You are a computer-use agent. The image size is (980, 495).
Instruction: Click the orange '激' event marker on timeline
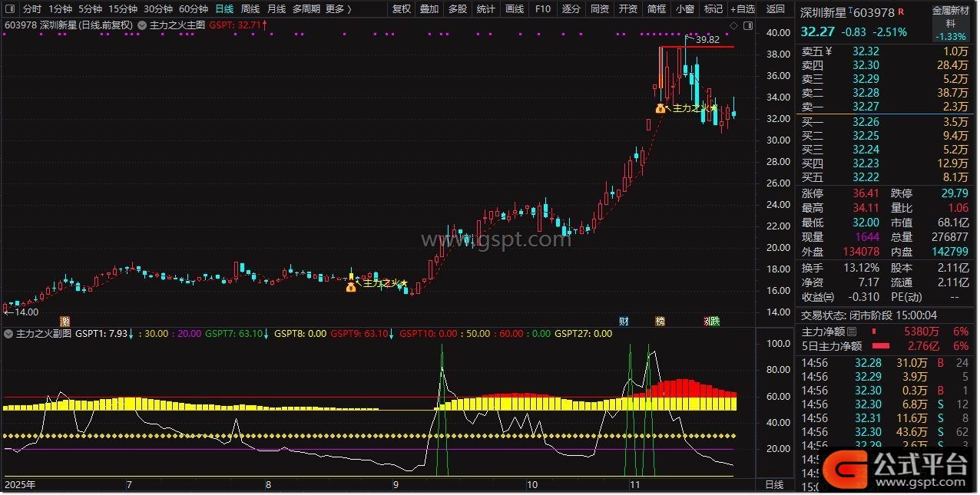coord(65,321)
